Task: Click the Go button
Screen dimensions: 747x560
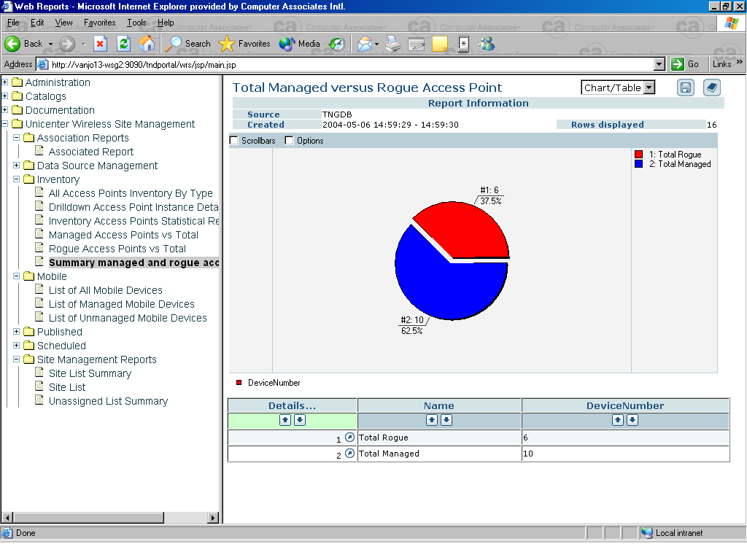Action: tap(684, 64)
